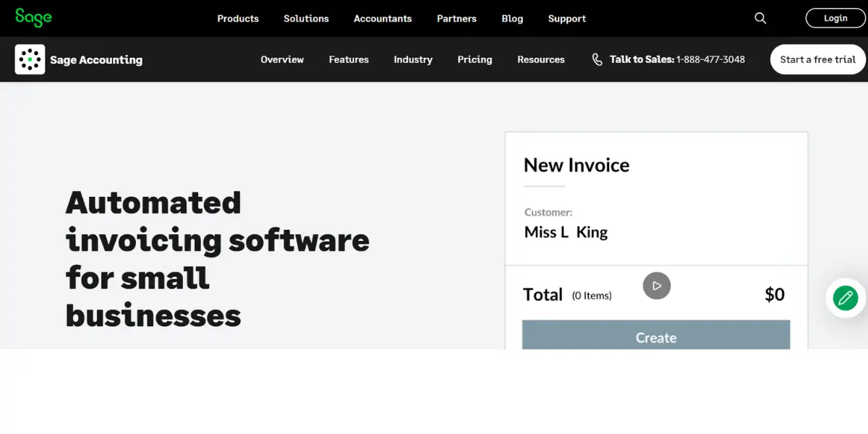The image size is (868, 434).
Task: Click the New Invoice heading
Action: (576, 165)
